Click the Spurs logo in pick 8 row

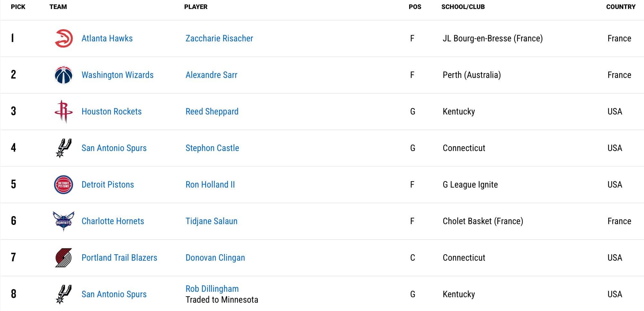pos(64,294)
